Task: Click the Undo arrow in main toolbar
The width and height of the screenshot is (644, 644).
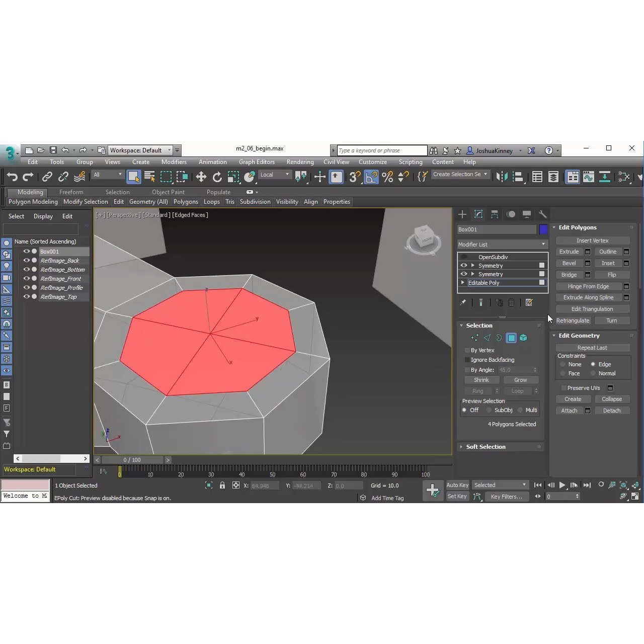Action: point(12,177)
